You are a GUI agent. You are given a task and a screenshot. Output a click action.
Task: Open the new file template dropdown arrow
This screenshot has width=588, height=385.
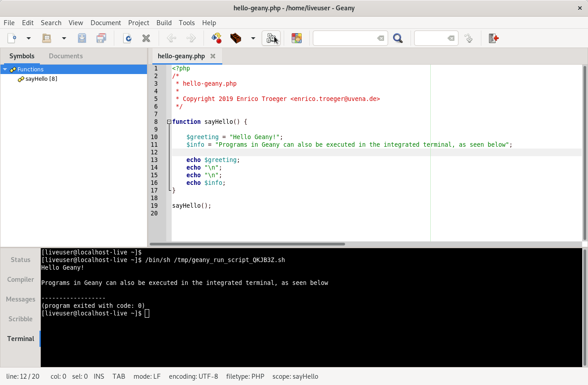[29, 38]
